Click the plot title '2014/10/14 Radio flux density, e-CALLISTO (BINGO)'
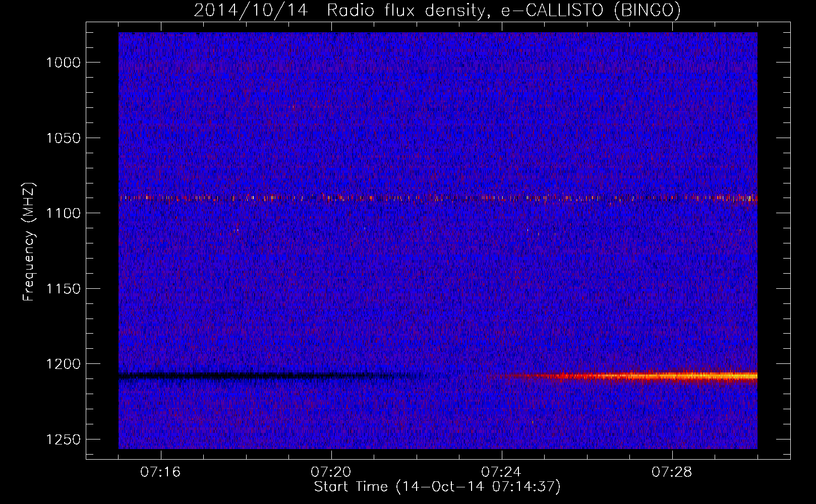Screen dimensions: 816x504 click(x=437, y=10)
